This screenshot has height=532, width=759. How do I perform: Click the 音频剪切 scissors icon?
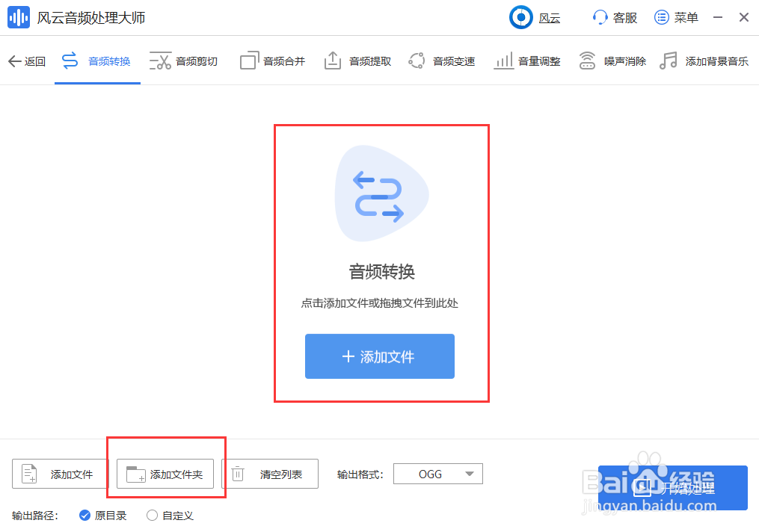click(160, 61)
